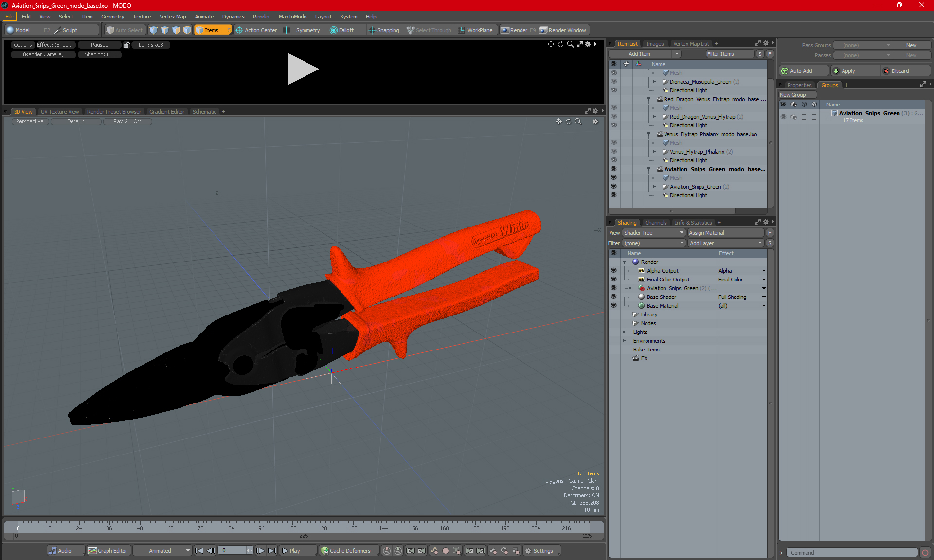The width and height of the screenshot is (934, 560).
Task: Click the 3D viewport gear settings icon
Action: tap(595, 122)
